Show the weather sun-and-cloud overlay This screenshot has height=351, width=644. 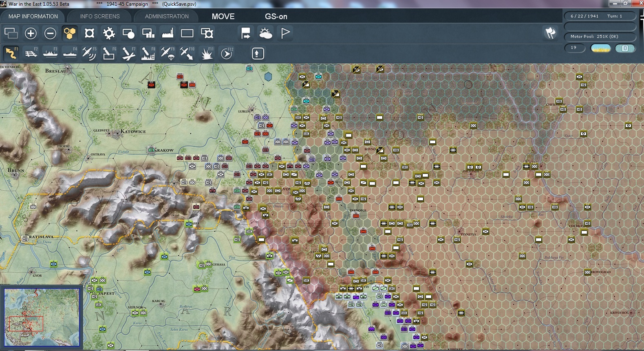tap(265, 33)
